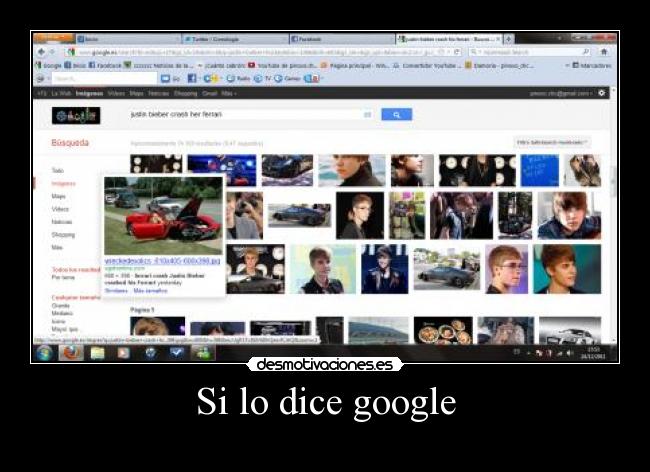
Task: Open the Google bookmark in the bookmarks bar
Action: click(49, 65)
